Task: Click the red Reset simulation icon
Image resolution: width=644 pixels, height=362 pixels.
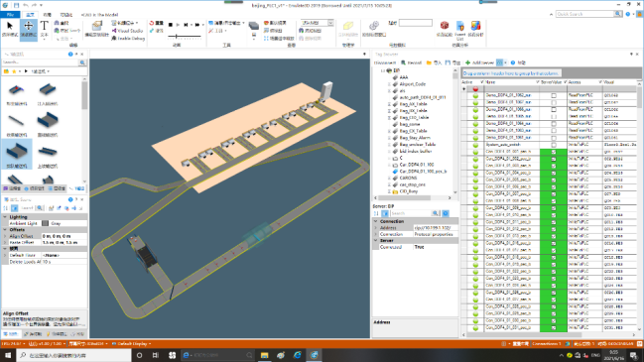Action: [152, 23]
